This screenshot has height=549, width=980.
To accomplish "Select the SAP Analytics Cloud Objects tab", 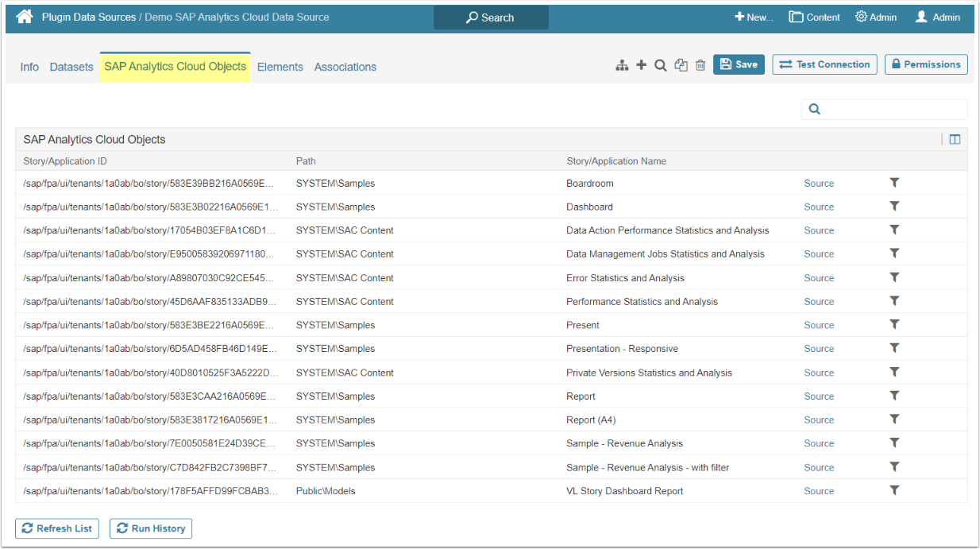I will (x=176, y=67).
